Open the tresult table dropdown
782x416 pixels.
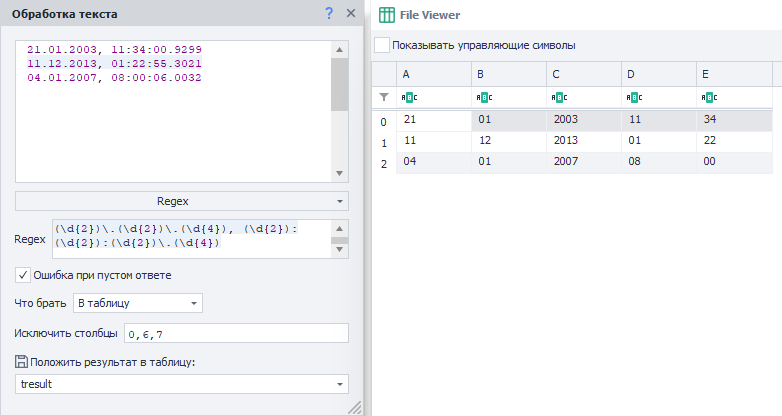click(182, 384)
